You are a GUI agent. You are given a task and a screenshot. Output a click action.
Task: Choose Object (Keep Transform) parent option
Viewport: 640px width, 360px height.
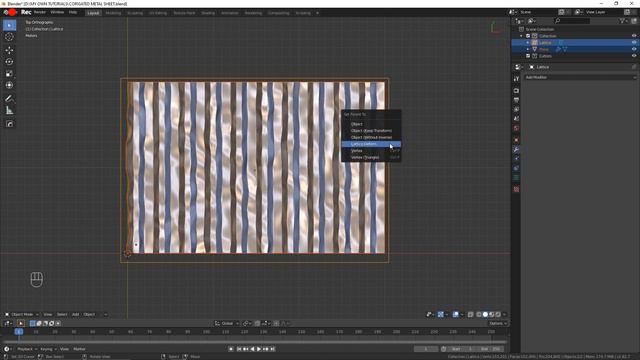click(371, 131)
